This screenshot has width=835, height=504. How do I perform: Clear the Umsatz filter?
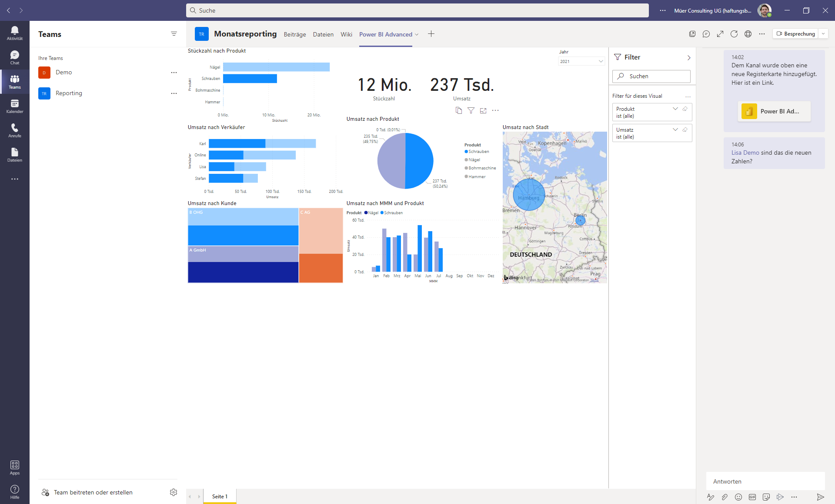[x=685, y=129]
